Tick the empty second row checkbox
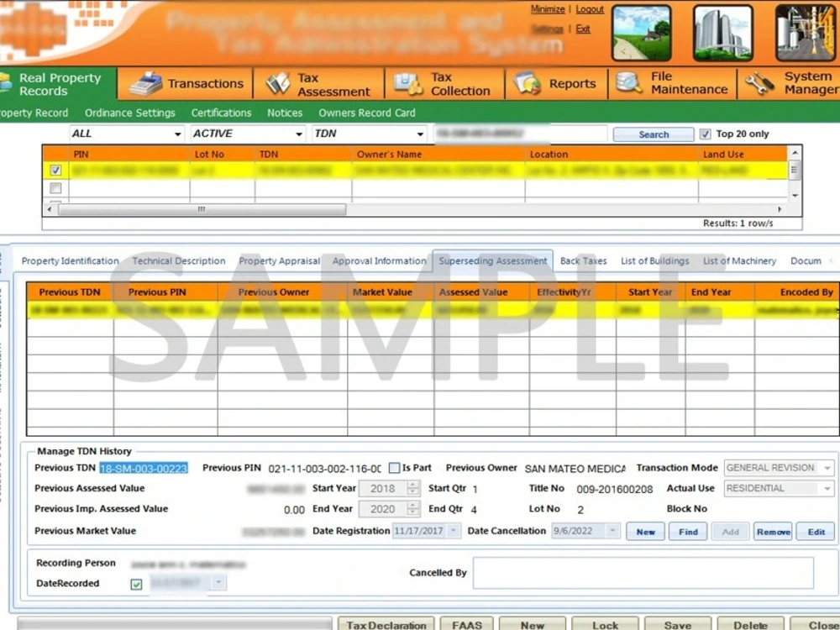This screenshot has width=840, height=630. tap(55, 188)
